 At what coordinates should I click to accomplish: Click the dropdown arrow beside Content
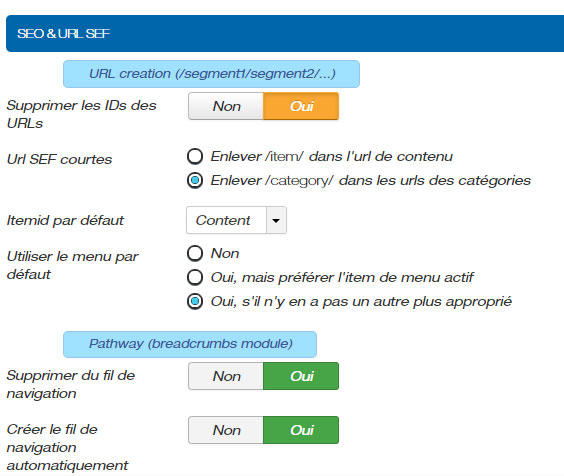(276, 220)
